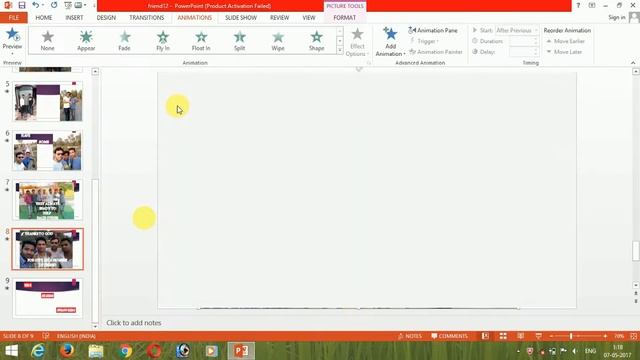The width and height of the screenshot is (640, 360).
Task: Click the slide editor vertical scrollbar thumb
Action: click(636, 251)
